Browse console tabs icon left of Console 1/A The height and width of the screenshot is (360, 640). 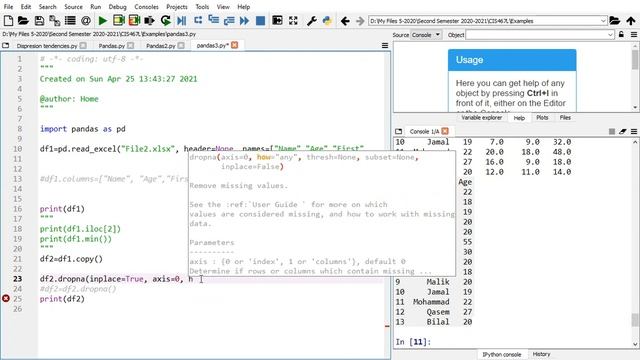point(399,131)
